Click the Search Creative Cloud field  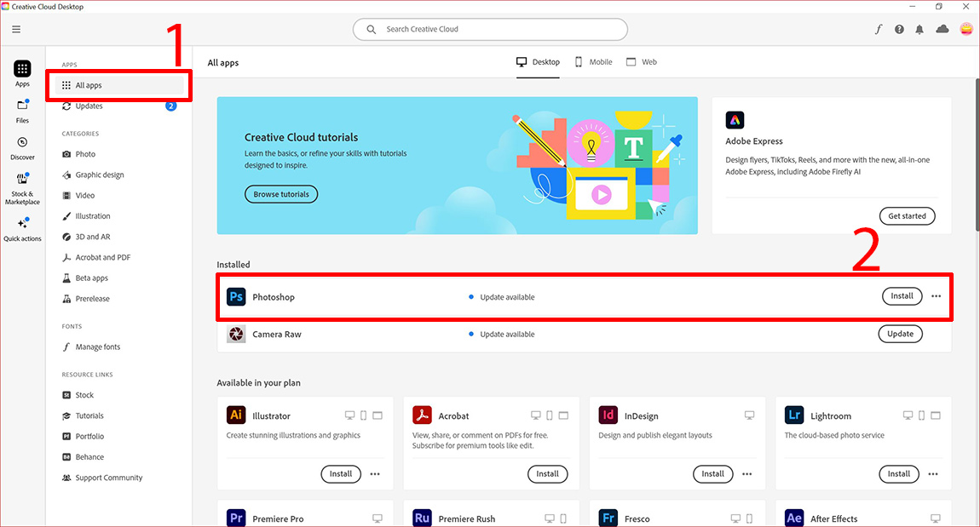tap(490, 29)
